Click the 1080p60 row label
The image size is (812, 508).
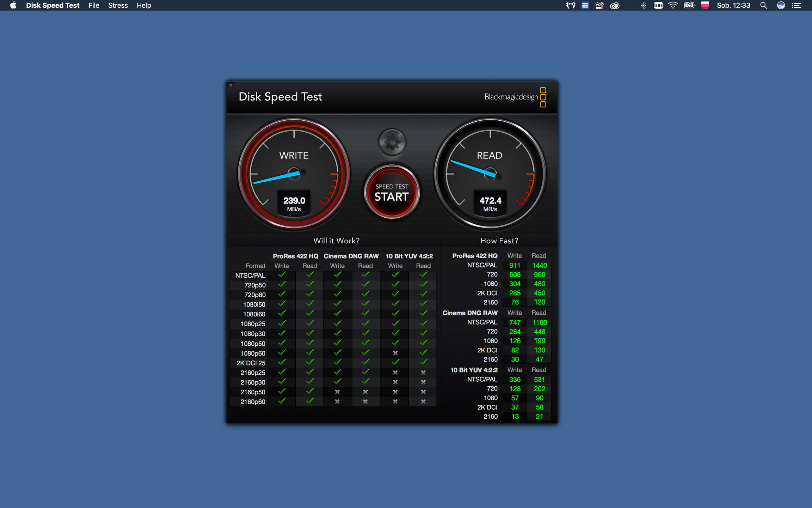(253, 353)
